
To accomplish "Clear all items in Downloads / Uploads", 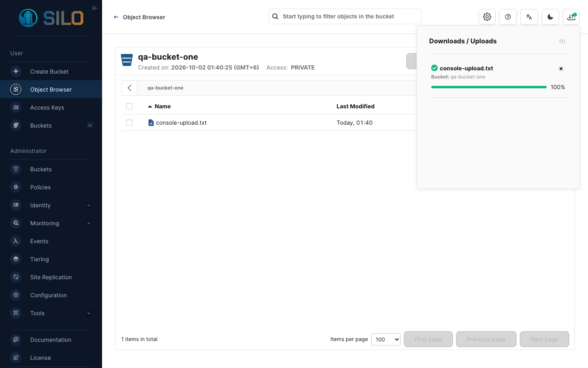I will 562,41.
